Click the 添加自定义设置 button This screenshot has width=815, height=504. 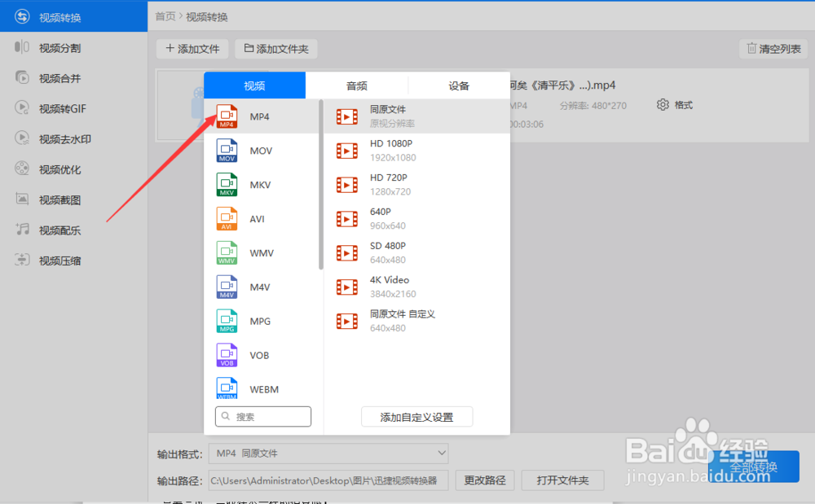[416, 416]
